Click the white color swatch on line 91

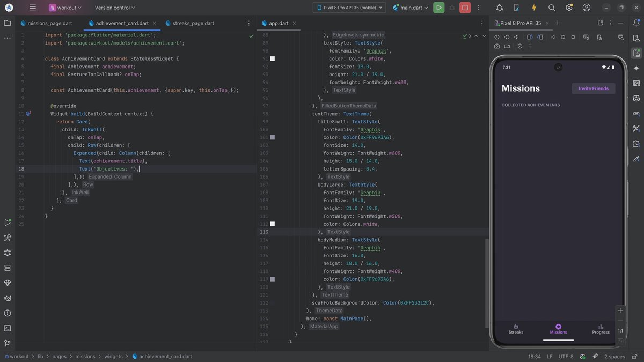click(273, 58)
